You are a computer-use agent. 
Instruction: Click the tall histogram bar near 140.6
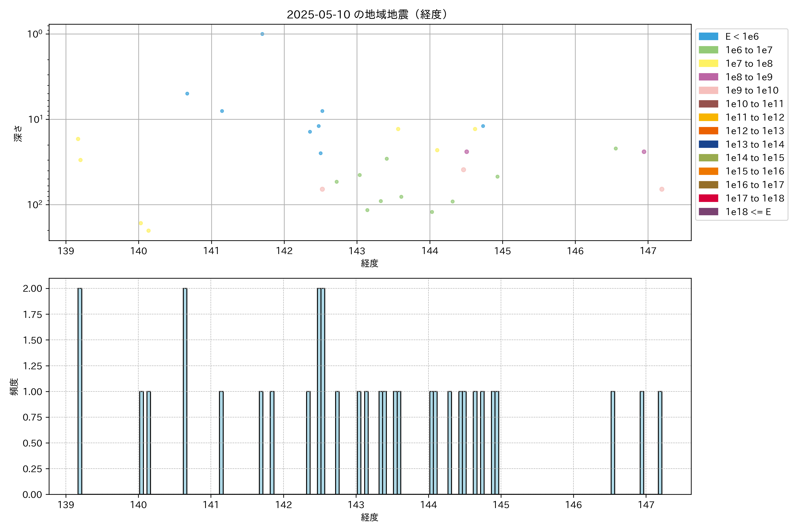[185, 390]
